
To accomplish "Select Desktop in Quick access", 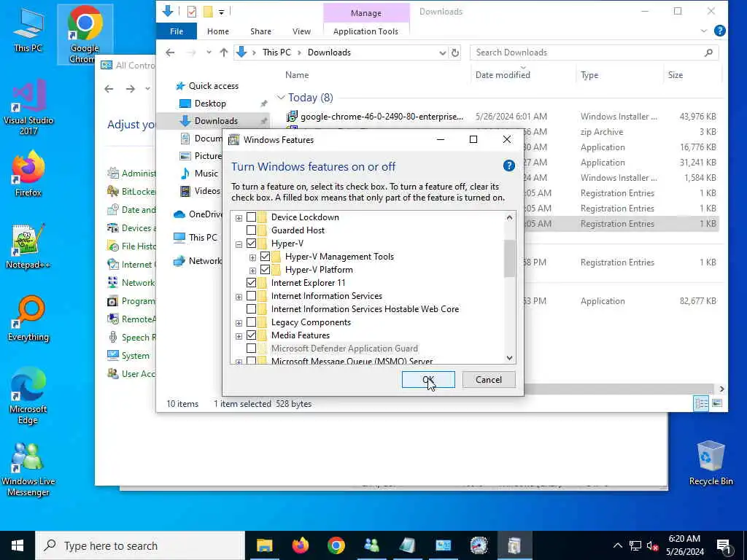I will coord(210,104).
